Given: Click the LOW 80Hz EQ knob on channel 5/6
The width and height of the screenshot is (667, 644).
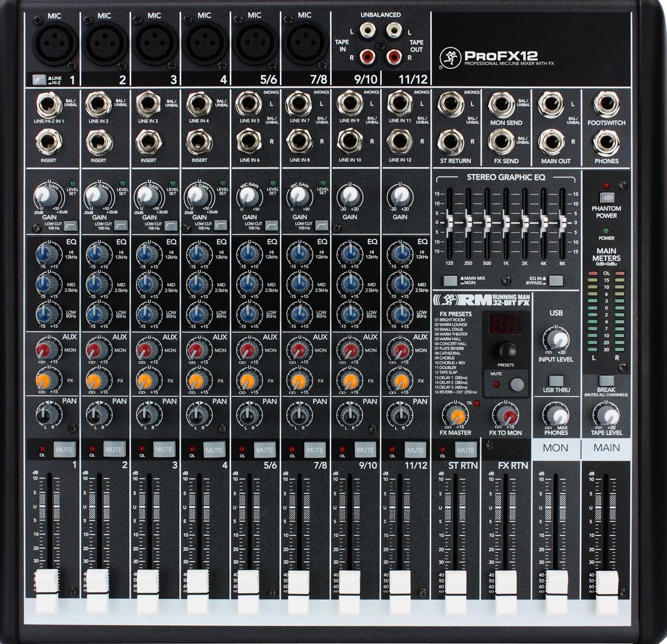Looking at the screenshot, I should pos(249,313).
